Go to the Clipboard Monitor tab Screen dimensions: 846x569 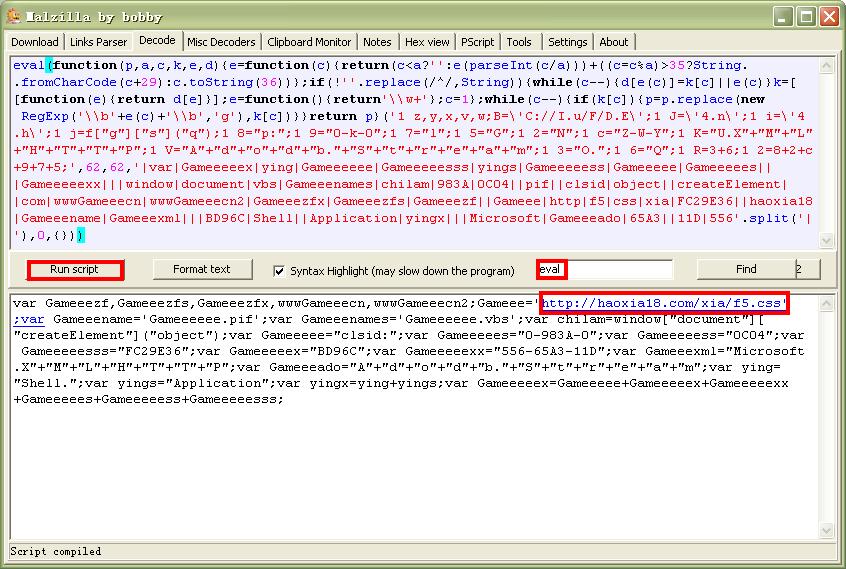click(x=309, y=42)
